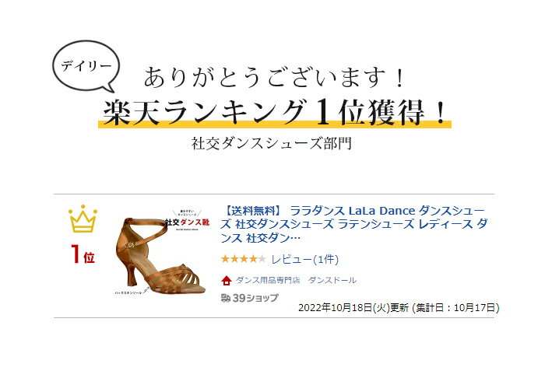Click the ありがとうございます heading text
The image size is (545, 392).
273,77
